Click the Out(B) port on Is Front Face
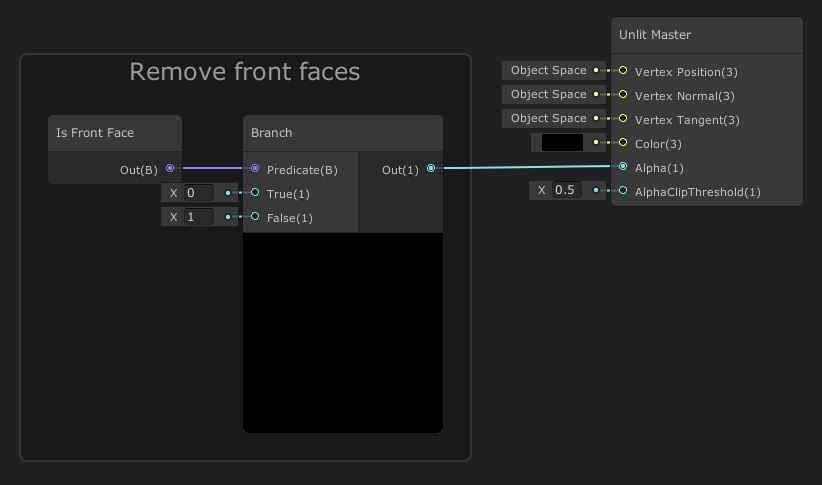This screenshot has width=822, height=485. coord(170,168)
